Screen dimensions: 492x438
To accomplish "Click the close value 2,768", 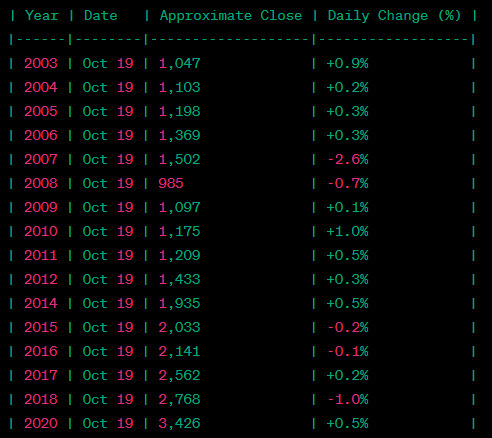I will pyautogui.click(x=180, y=399).
